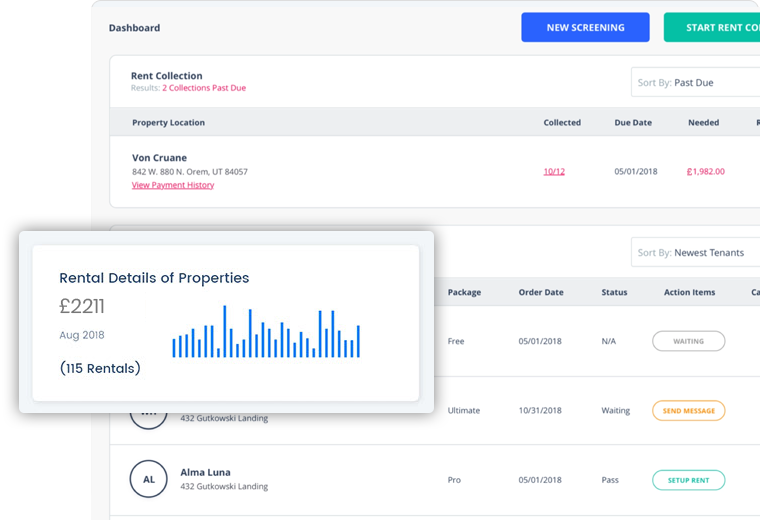Open the Alma Luna tenant name
This screenshot has width=760, height=520.
pyautogui.click(x=206, y=472)
